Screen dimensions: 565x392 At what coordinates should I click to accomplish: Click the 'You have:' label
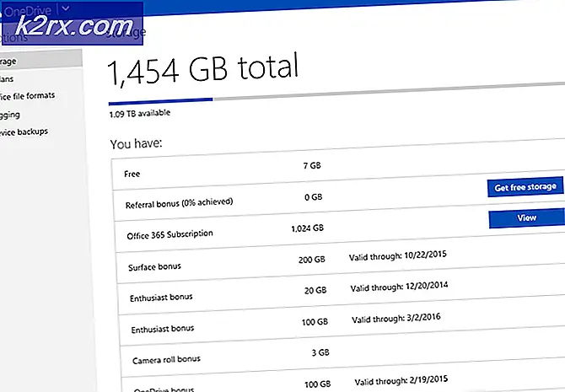coord(137,144)
